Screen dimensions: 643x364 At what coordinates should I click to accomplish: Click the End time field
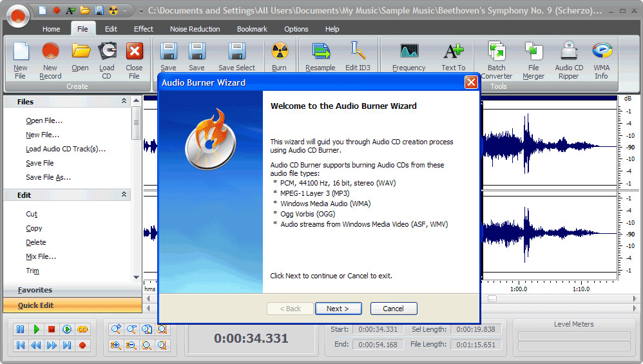point(378,344)
